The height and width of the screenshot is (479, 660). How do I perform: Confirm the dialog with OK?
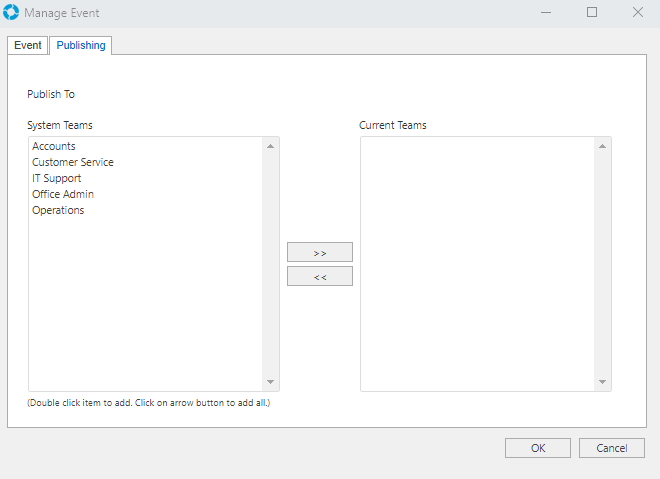538,448
